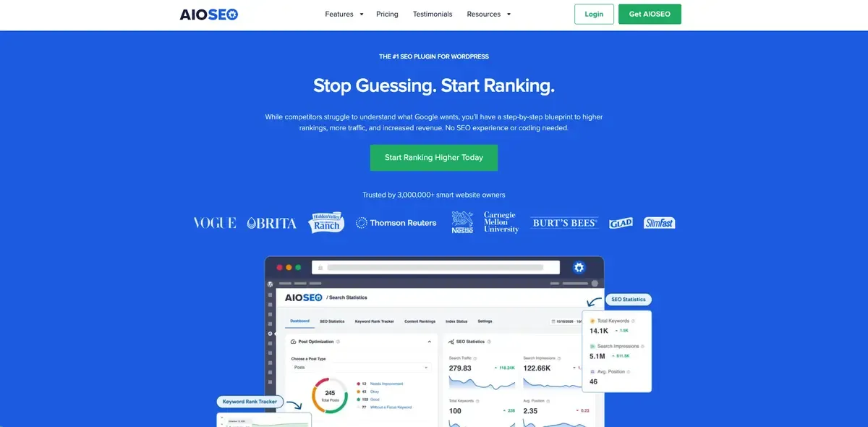Click the Avg. Position icon in floating card

click(x=592, y=372)
